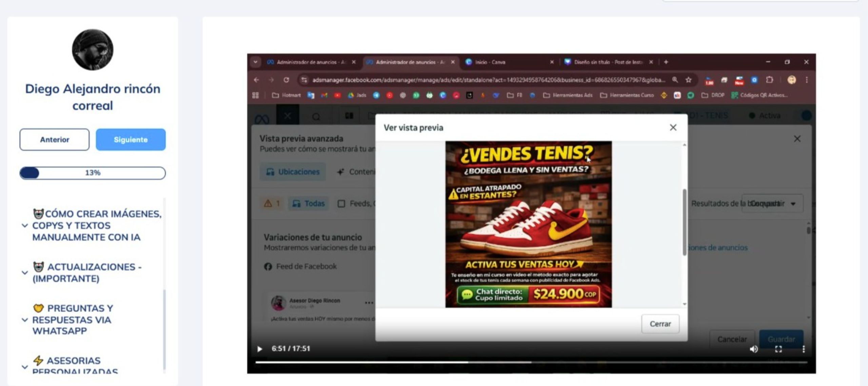The image size is (868, 386).
Task: Open the YouTube bookmark
Action: coord(337,95)
